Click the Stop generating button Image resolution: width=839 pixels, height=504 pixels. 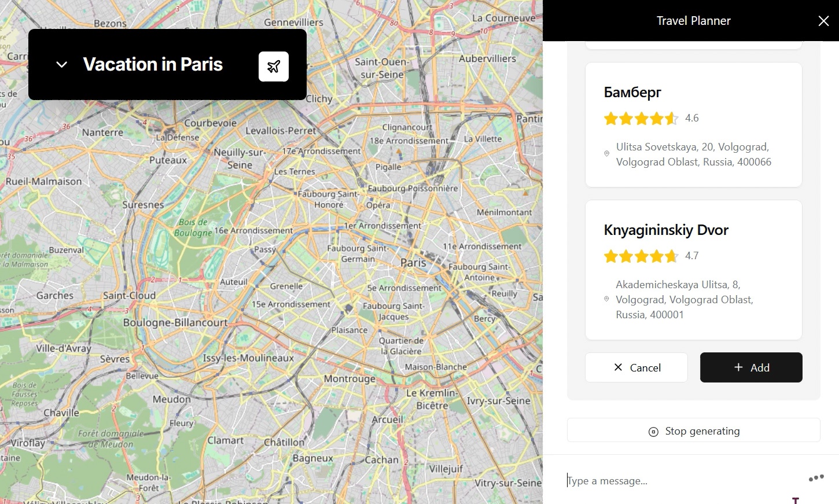point(693,431)
